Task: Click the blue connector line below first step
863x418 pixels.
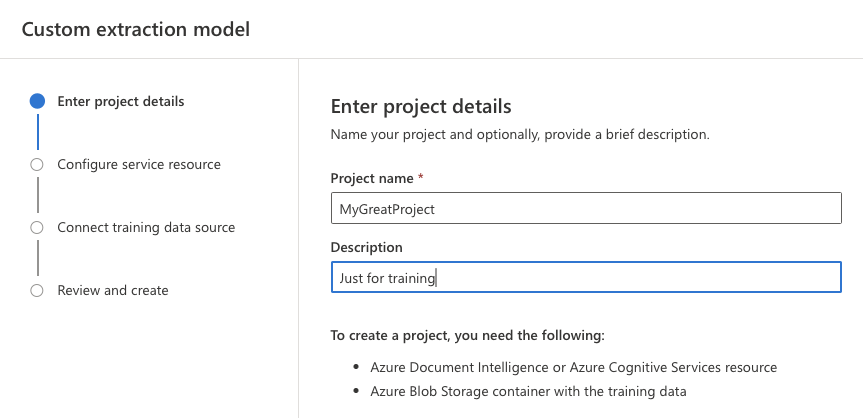Action: coord(37,132)
